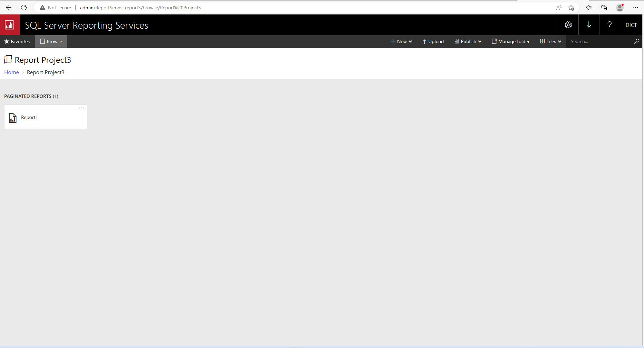Screen dimensions: 644x348
Task: Open the Tiles view dropdown
Action: tap(550, 41)
